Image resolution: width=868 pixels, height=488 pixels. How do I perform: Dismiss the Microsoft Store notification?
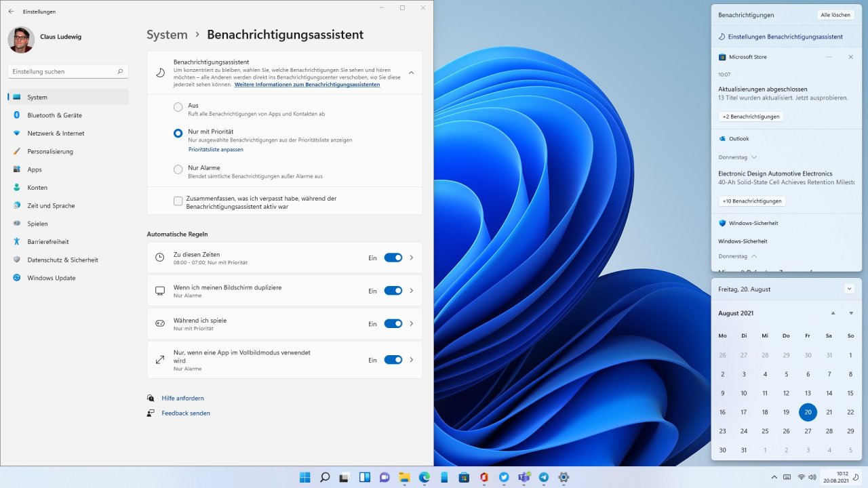pyautogui.click(x=850, y=57)
